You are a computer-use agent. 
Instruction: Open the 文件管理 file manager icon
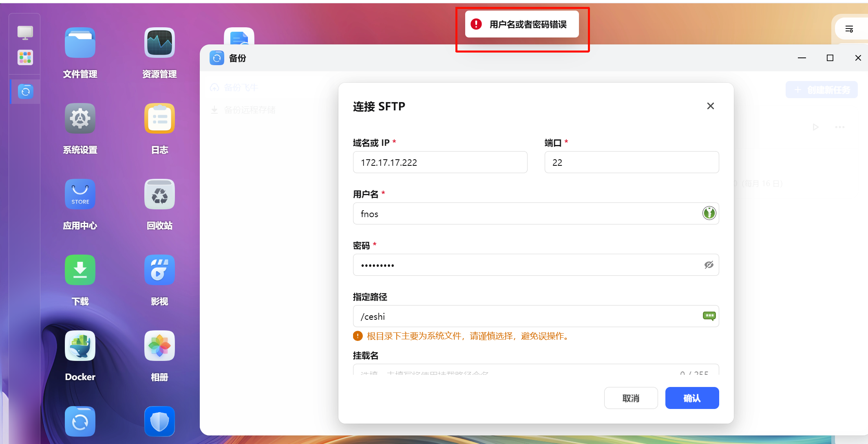coord(80,43)
